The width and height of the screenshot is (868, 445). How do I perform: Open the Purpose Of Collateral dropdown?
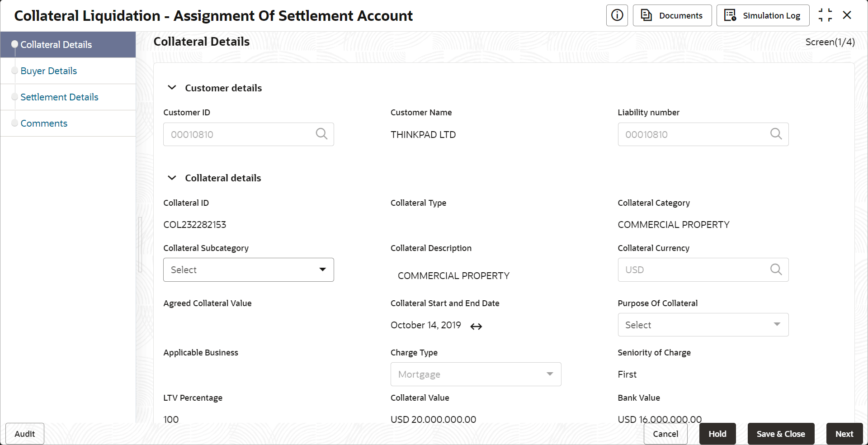703,325
